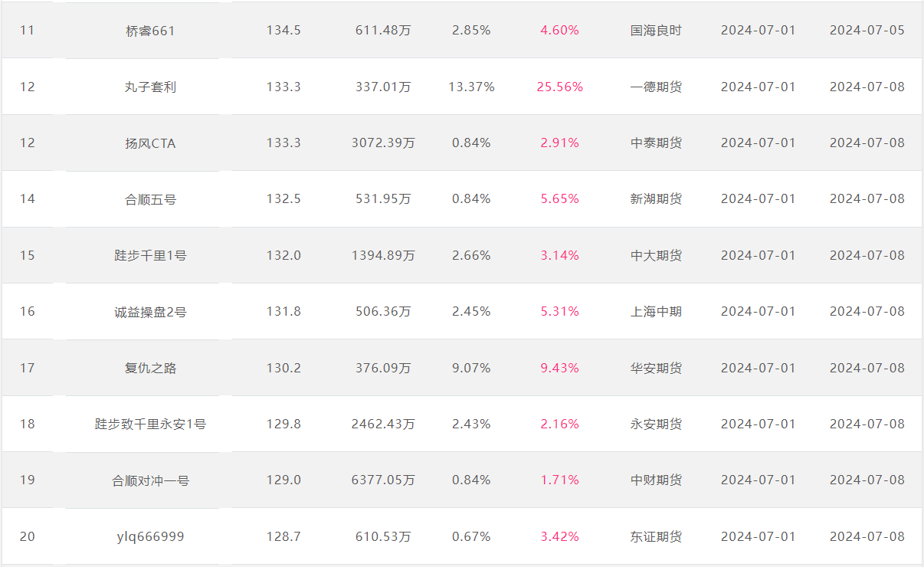924x567 pixels.
Task: Click the 一德期货 company name
Action: click(x=656, y=87)
